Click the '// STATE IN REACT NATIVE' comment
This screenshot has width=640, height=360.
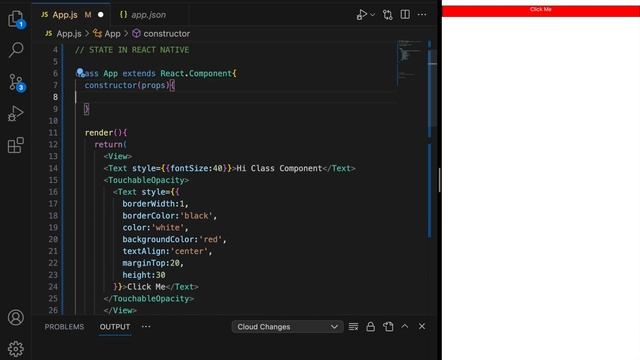point(132,50)
